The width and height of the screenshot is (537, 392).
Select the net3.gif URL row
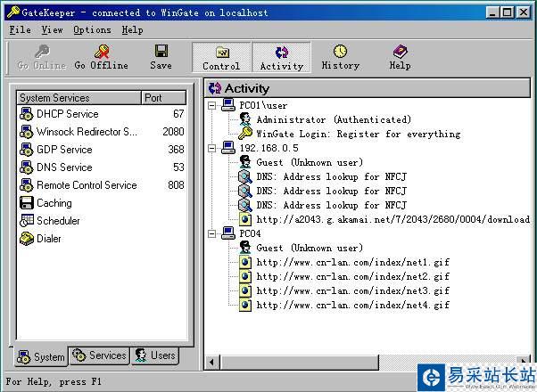pos(352,290)
